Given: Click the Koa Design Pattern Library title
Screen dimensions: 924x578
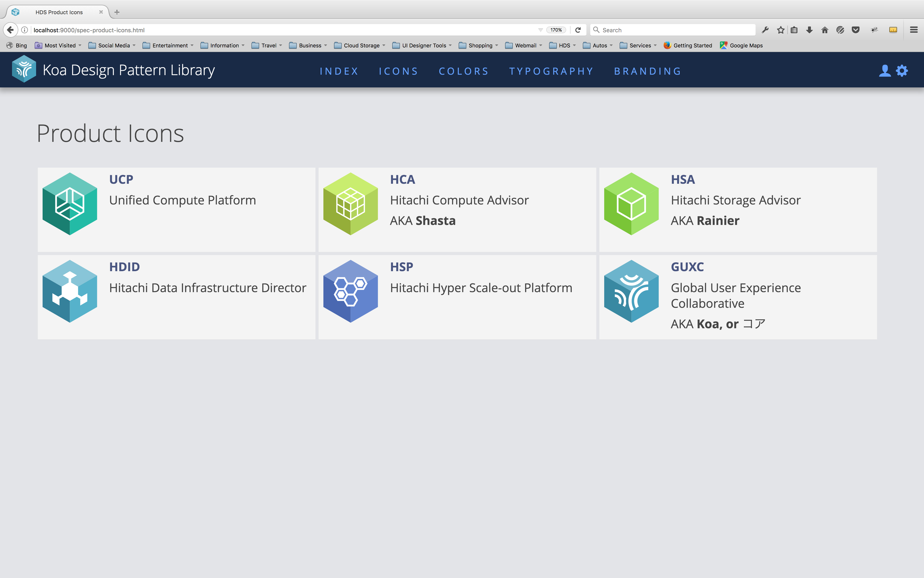Looking at the screenshot, I should 129,70.
